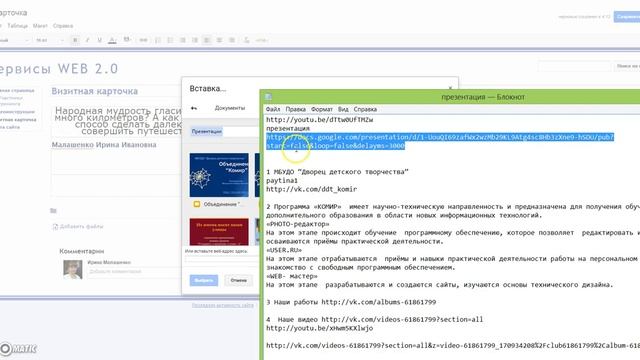Toggle italic formatting in site editor toolbar
The image size is (640, 360).
point(87,40)
